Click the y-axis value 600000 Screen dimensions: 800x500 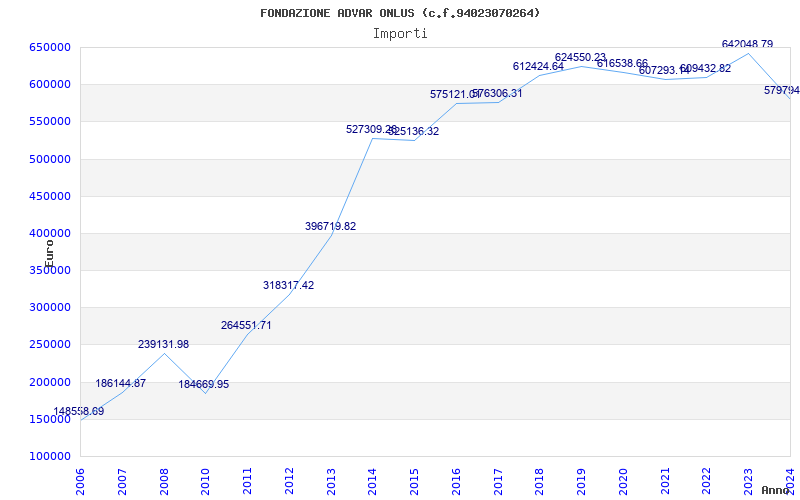click(x=50, y=84)
